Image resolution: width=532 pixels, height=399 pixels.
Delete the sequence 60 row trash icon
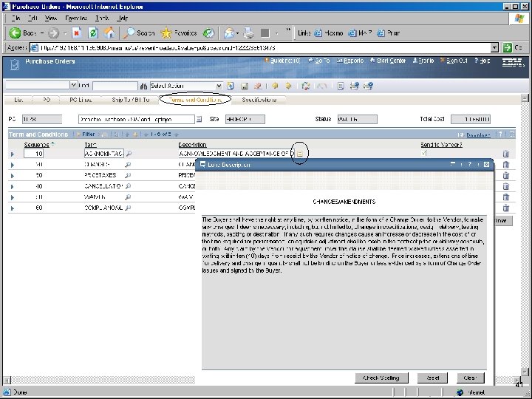505,208
